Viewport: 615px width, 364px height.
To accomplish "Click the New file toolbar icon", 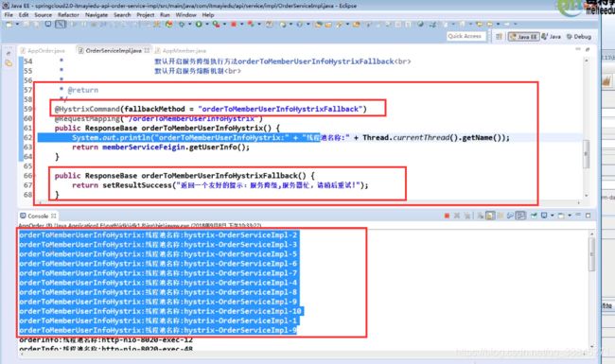I will [9, 25].
